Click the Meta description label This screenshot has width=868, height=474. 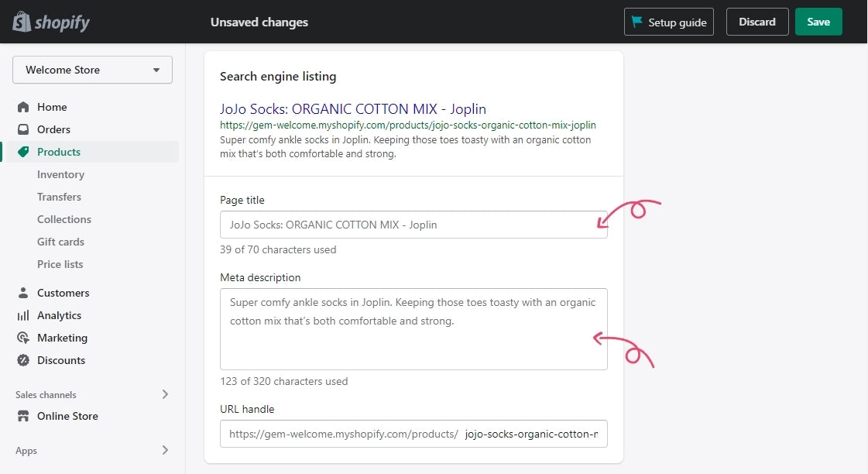[260, 277]
